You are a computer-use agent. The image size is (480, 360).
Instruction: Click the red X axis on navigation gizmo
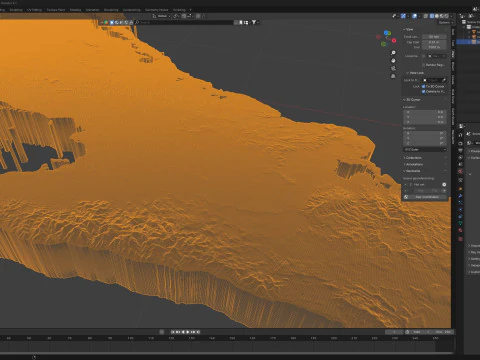[394, 40]
